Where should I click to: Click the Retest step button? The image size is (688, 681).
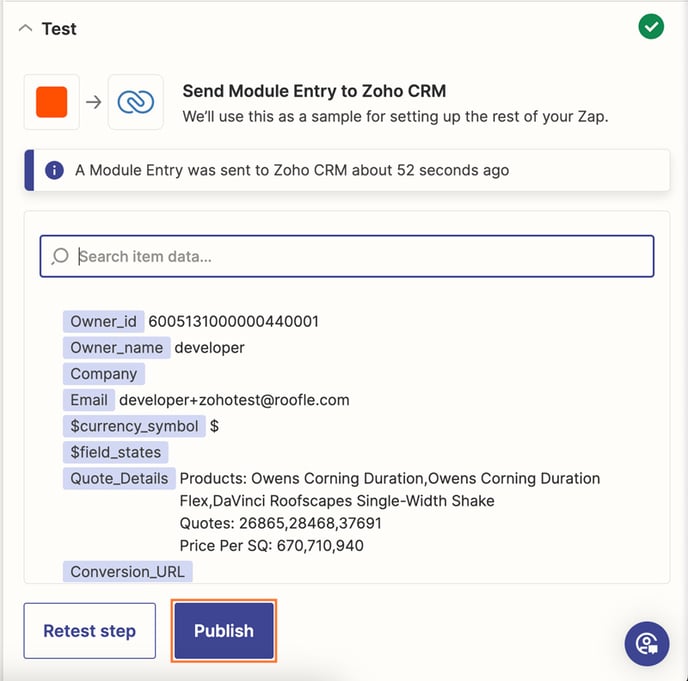[x=90, y=631]
